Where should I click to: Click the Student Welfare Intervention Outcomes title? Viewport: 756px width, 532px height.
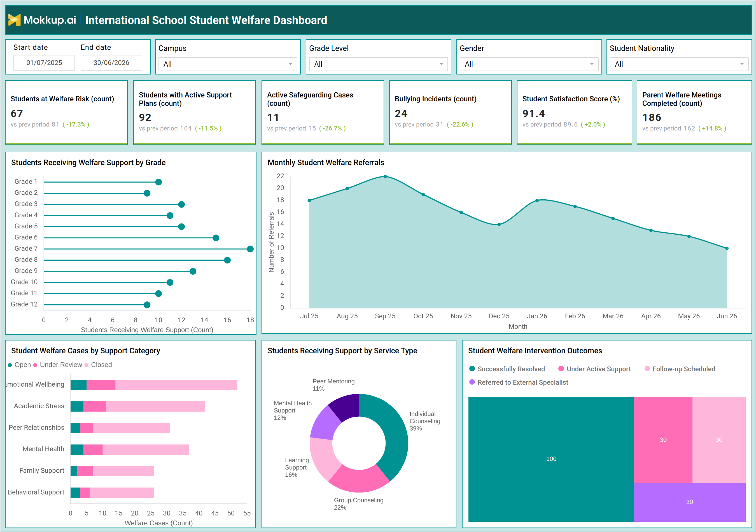[x=535, y=351]
